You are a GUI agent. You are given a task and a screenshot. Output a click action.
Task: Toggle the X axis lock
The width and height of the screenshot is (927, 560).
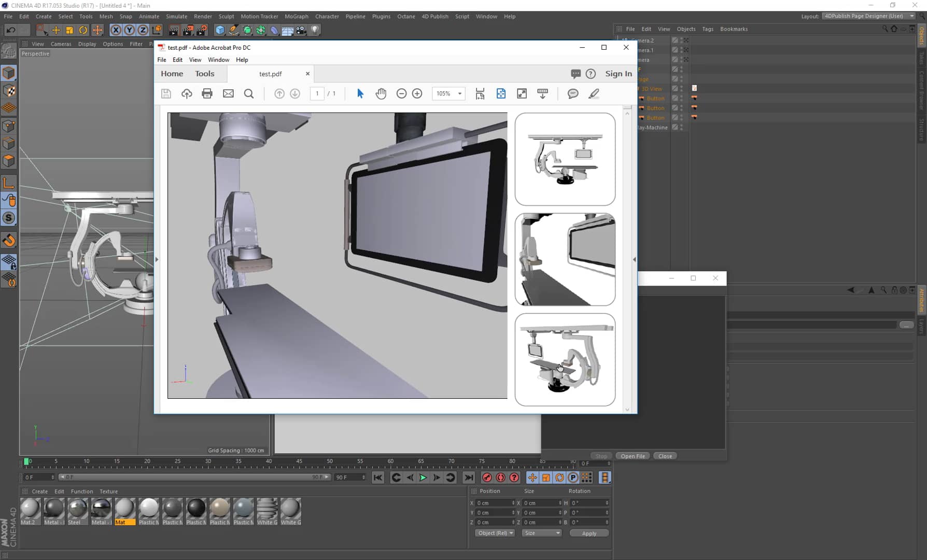point(115,30)
